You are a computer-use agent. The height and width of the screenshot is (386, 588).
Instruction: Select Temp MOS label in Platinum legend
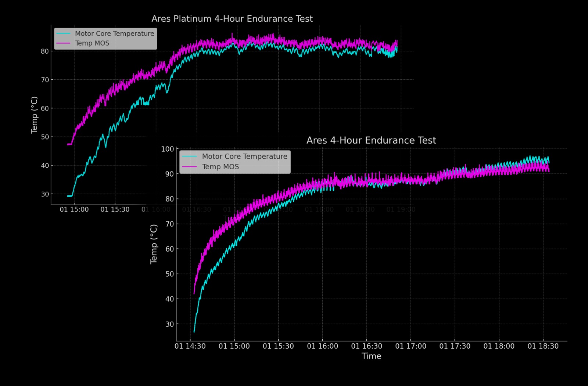tap(92, 43)
